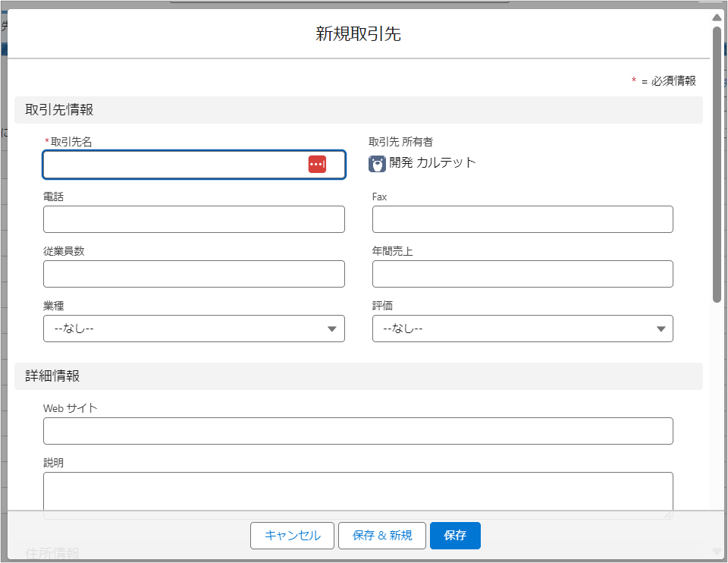Click the scrollbar up arrow

717,17
